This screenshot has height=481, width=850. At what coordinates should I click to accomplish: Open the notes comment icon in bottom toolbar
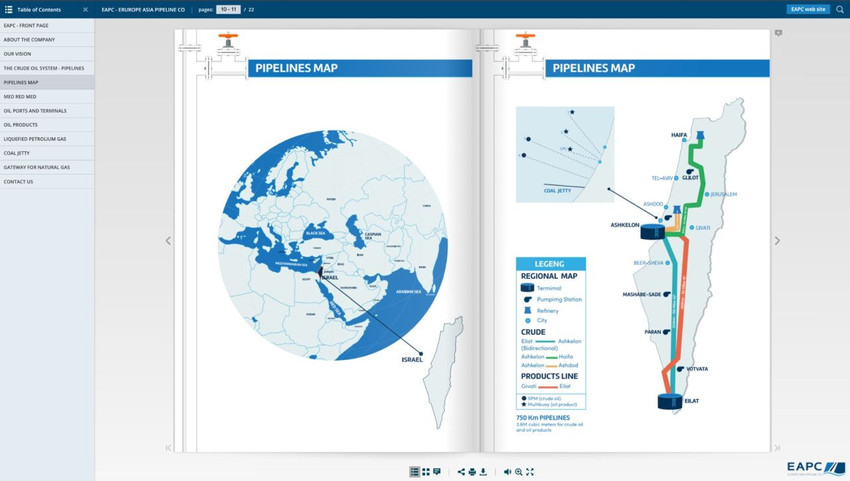pyautogui.click(x=437, y=472)
